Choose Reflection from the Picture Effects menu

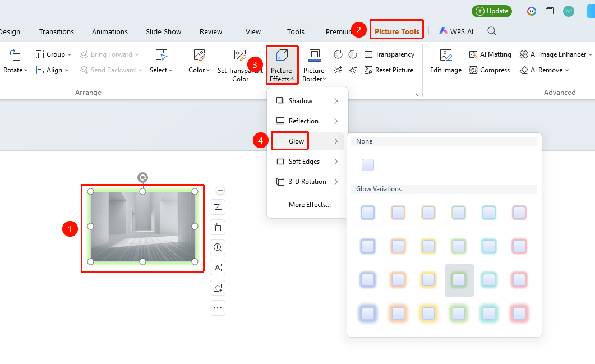(307, 121)
